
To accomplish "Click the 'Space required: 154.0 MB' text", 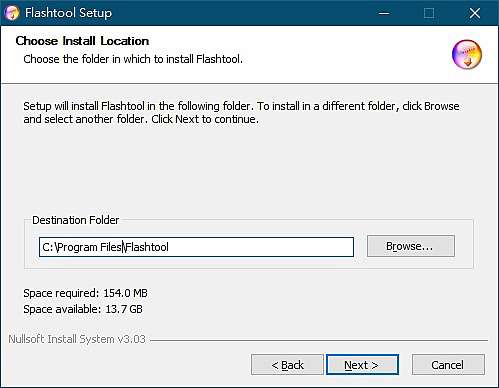I will point(85,293).
